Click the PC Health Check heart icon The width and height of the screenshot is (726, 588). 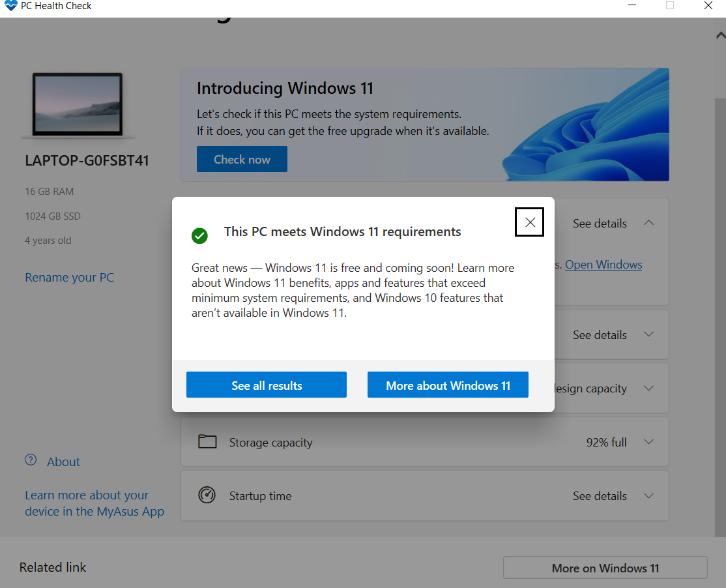10,6
